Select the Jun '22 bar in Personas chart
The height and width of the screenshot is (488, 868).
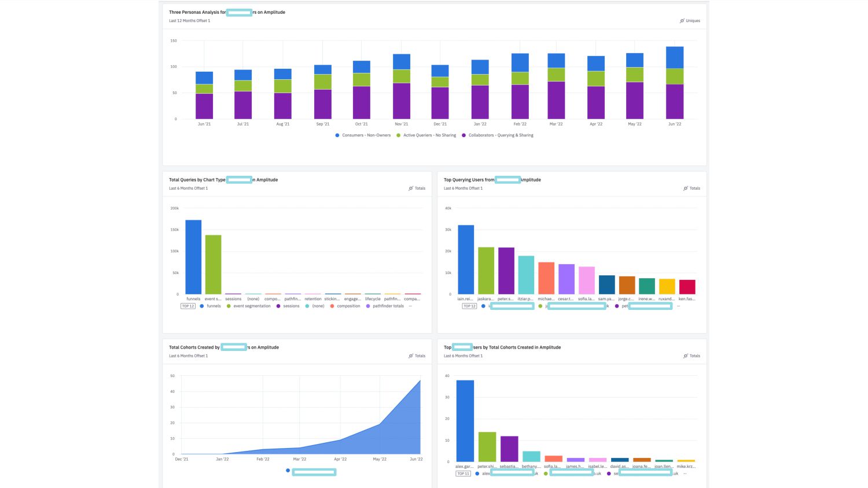(675, 83)
